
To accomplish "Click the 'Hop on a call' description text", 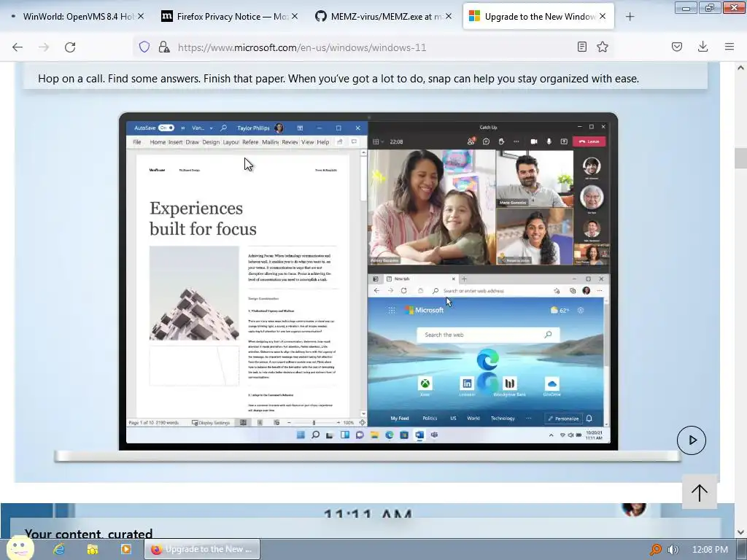I will [x=338, y=79].
